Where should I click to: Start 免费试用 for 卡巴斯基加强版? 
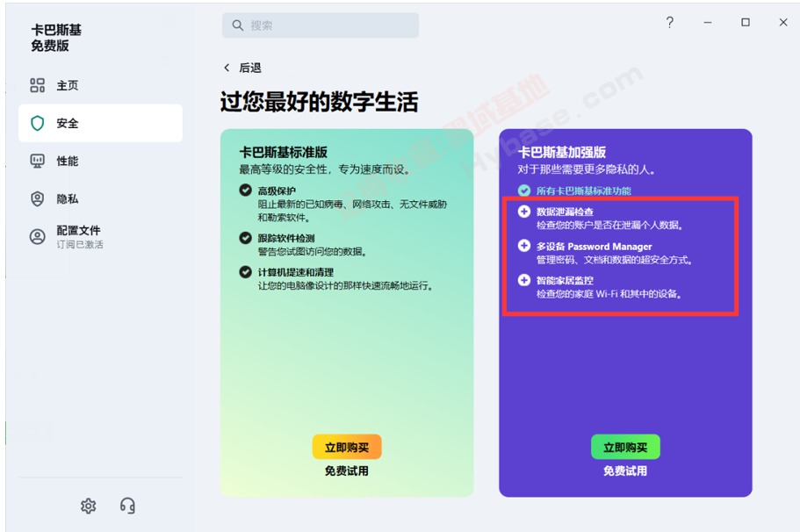click(625, 471)
